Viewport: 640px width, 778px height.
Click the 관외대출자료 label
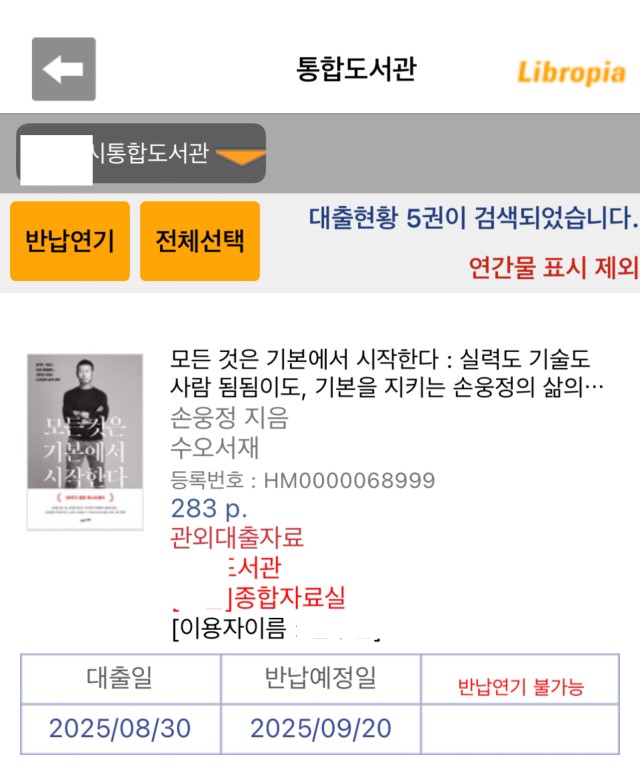tap(237, 538)
